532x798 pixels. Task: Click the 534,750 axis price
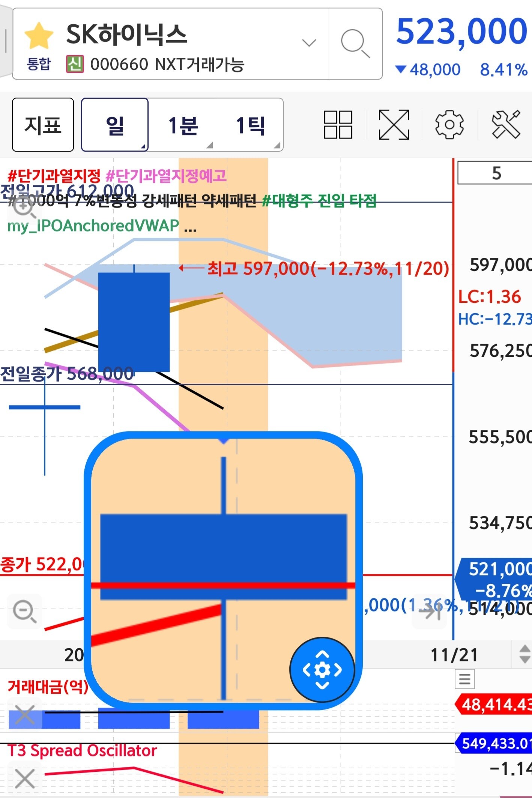(500, 523)
